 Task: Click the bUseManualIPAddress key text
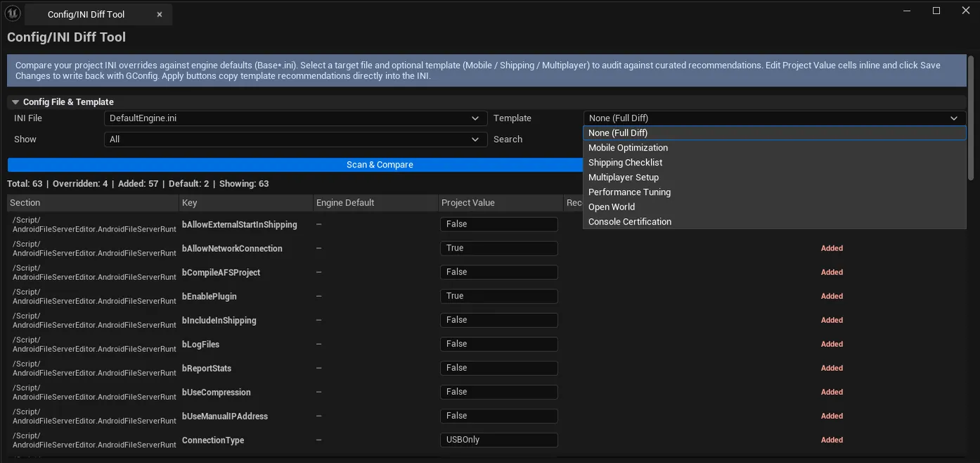tap(225, 416)
